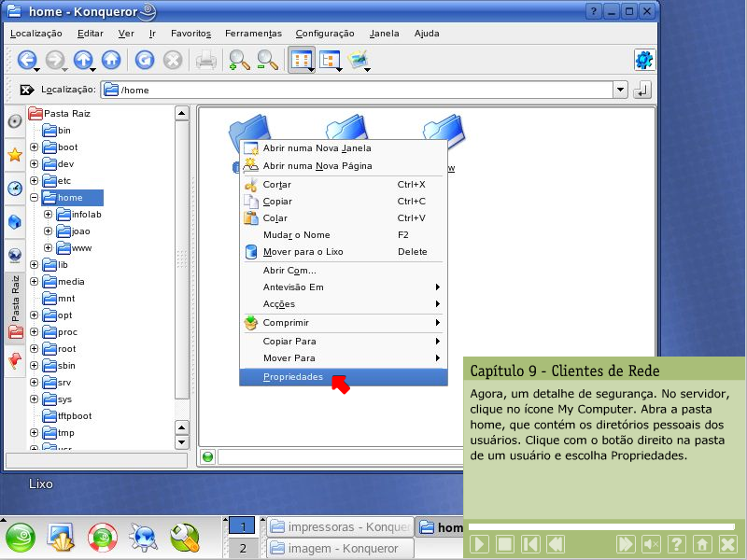Click the tutorial progress bar
This screenshot has height=560, width=747.
(602, 526)
